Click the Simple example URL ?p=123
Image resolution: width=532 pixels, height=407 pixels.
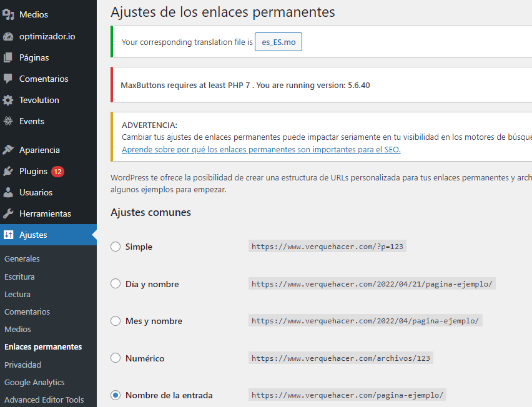point(327,247)
